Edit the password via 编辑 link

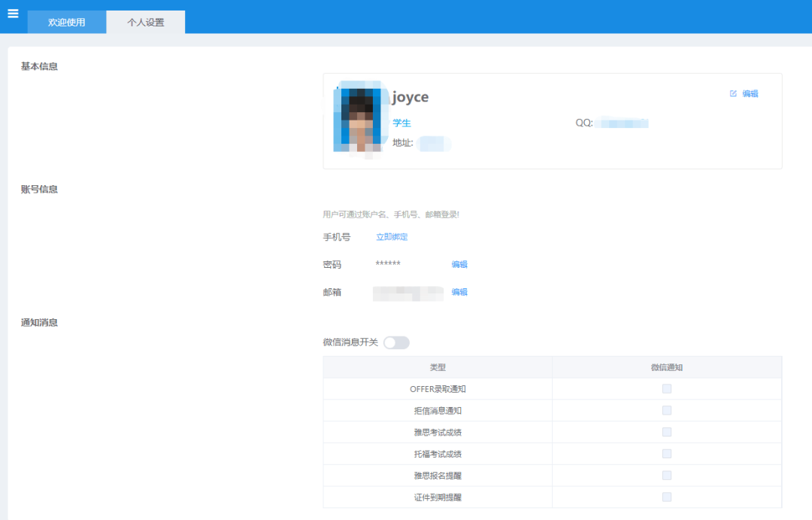(459, 265)
